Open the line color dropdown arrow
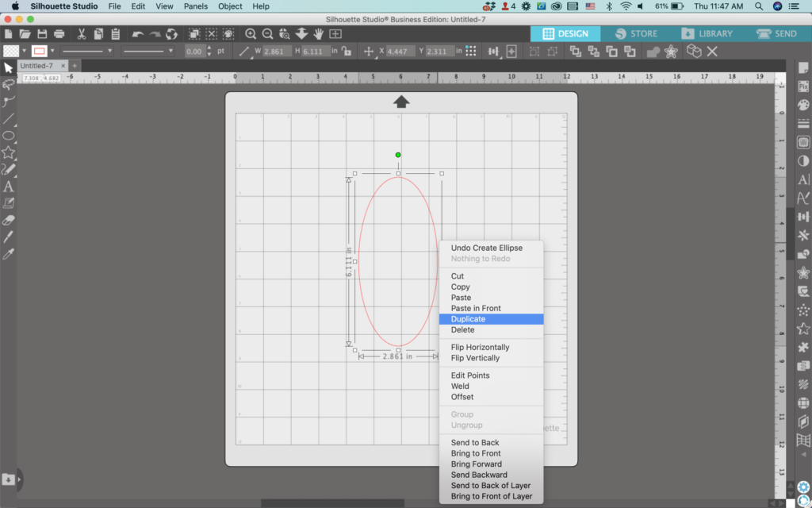 [x=52, y=51]
